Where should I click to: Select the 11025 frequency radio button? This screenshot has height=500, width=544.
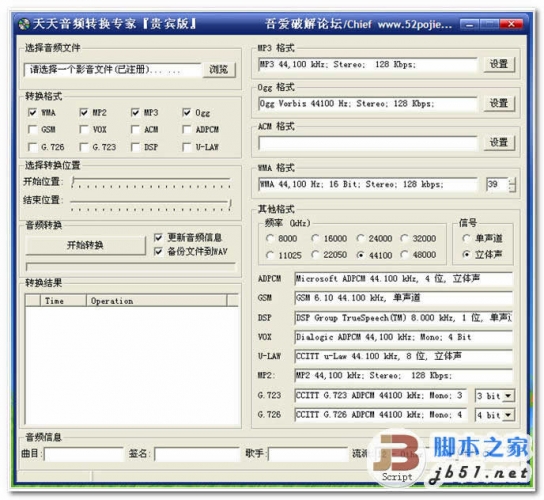point(270,255)
